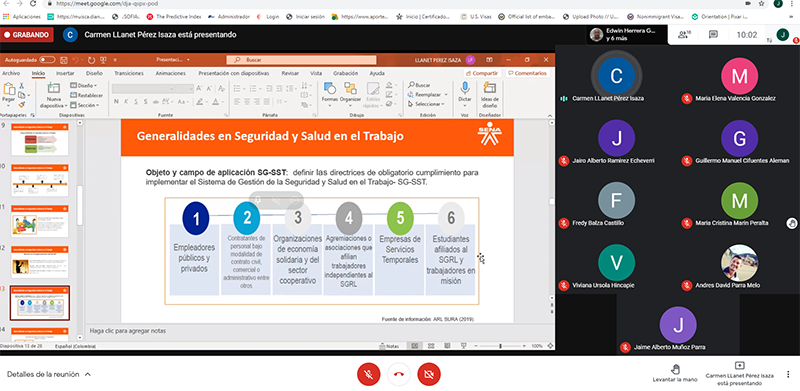The height and width of the screenshot is (391, 800).
Task: Click Buscar find in Edición group
Action: pos(419,85)
